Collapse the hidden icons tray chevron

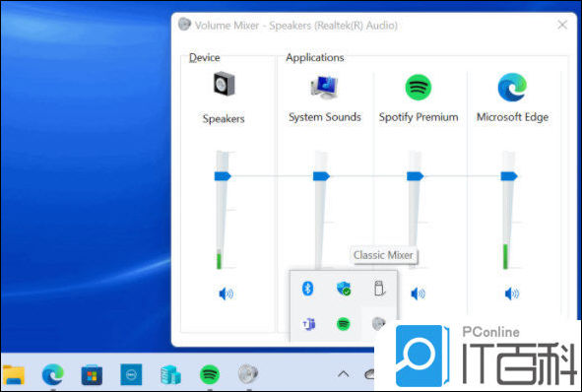[344, 374]
